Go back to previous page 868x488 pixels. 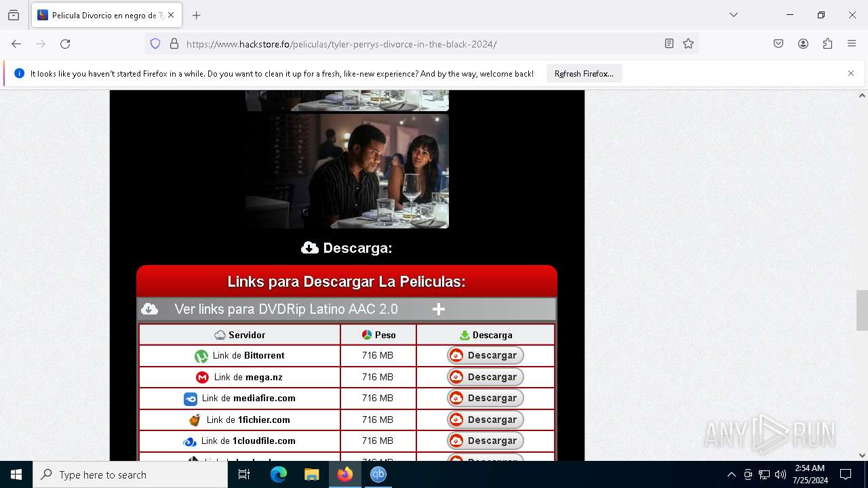coord(16,44)
